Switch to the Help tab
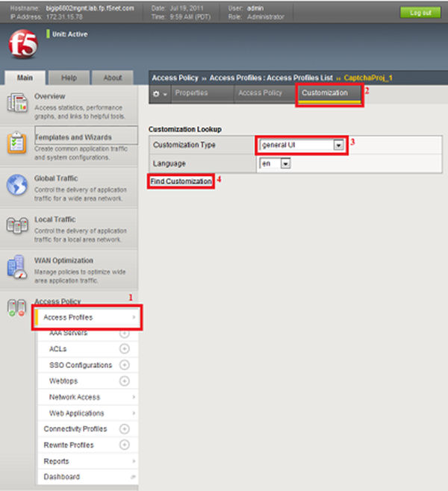Image resolution: width=448 pixels, height=491 pixels. pyautogui.click(x=69, y=78)
